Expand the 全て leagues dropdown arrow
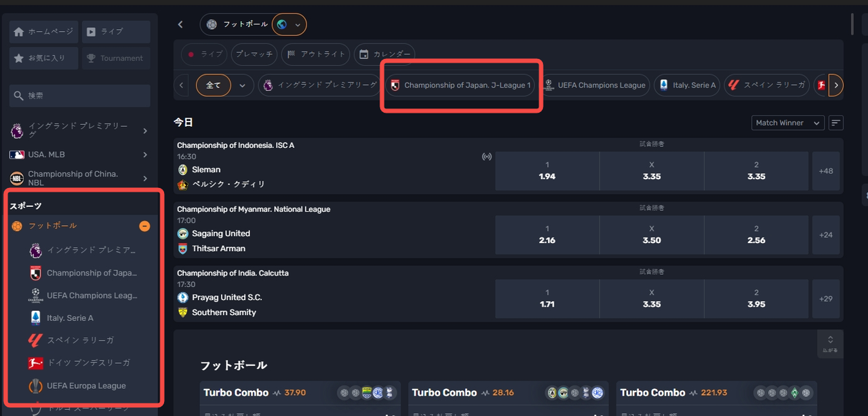Image resolution: width=868 pixels, height=416 pixels. point(242,86)
